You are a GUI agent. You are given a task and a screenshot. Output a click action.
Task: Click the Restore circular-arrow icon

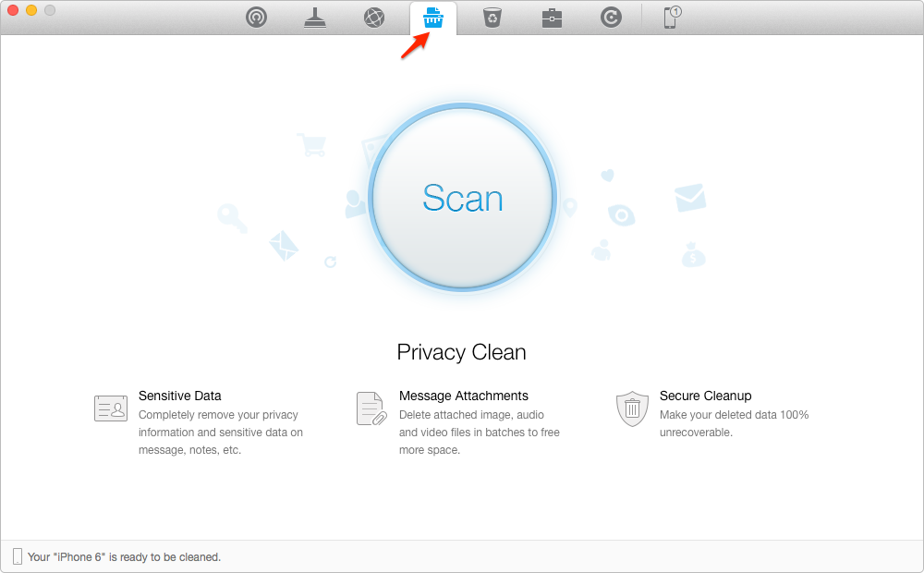point(611,17)
